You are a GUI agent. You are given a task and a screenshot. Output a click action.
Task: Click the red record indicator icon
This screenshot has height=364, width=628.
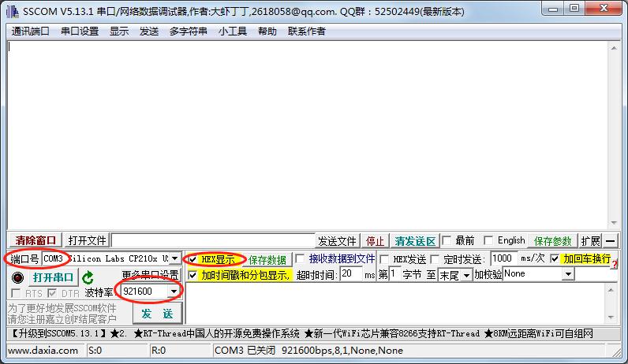17,277
